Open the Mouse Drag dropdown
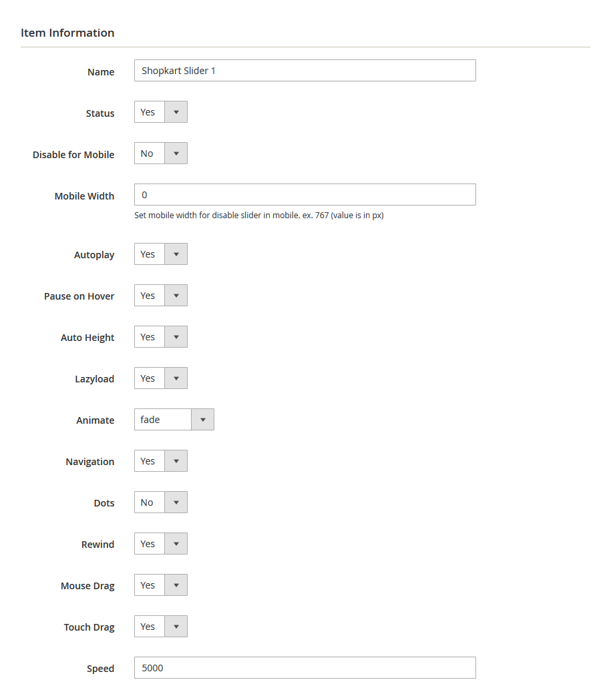This screenshot has height=700, width=599. (x=161, y=585)
